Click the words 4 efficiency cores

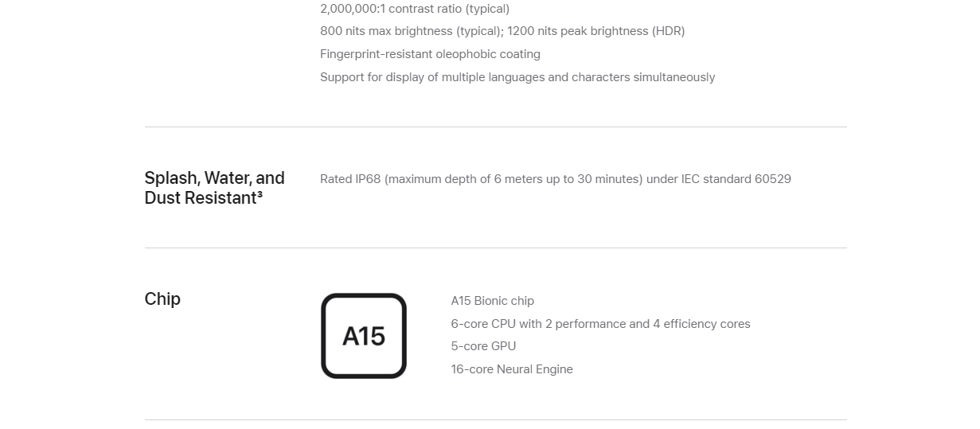point(701,324)
